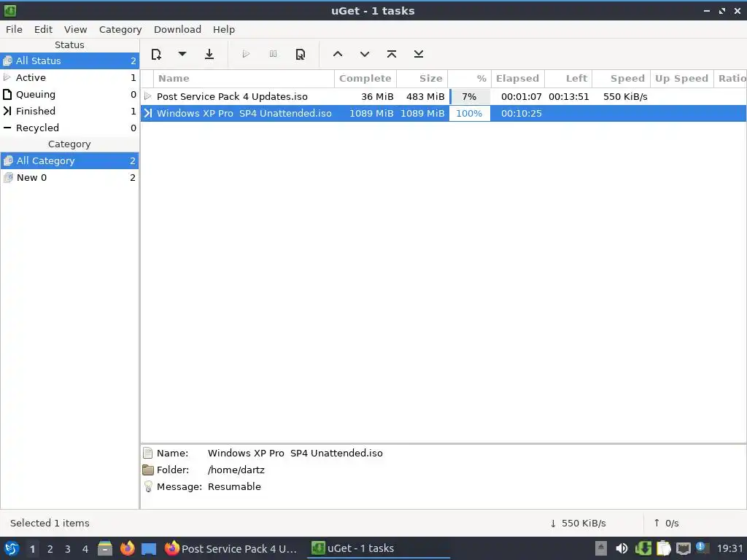Click Selected 1 items status text
Screen dimensions: 747x560
tap(50, 523)
